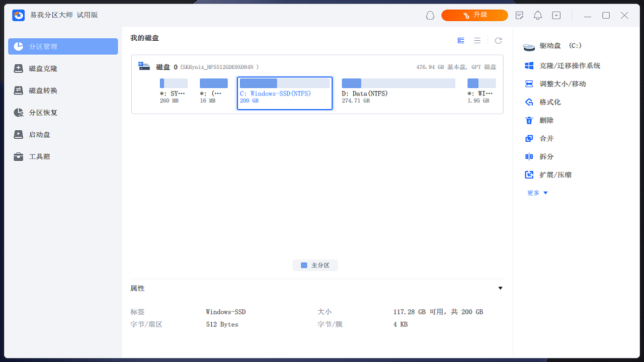Click the resize/move icon
This screenshot has width=644, height=362.
click(x=529, y=84)
